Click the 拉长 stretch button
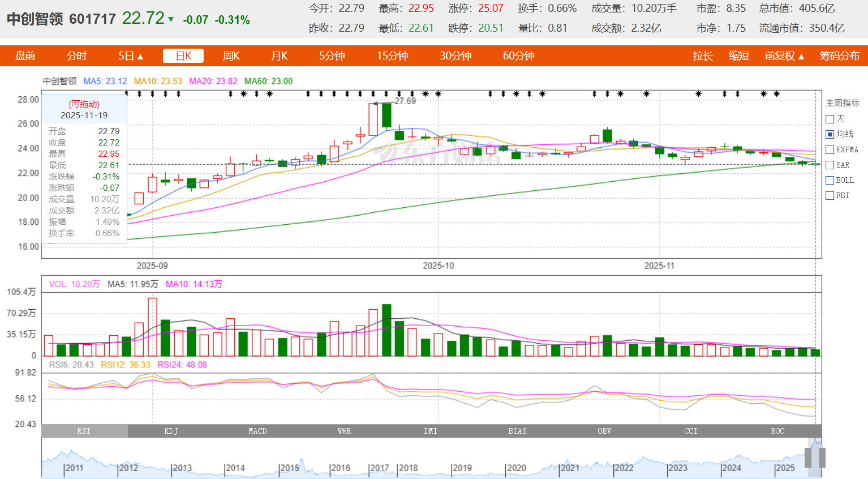 pos(703,56)
